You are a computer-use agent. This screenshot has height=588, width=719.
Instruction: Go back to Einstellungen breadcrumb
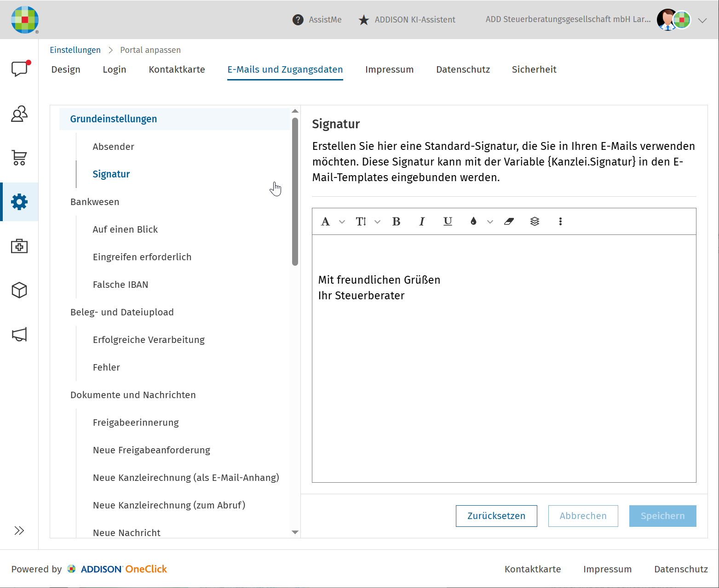(x=75, y=50)
